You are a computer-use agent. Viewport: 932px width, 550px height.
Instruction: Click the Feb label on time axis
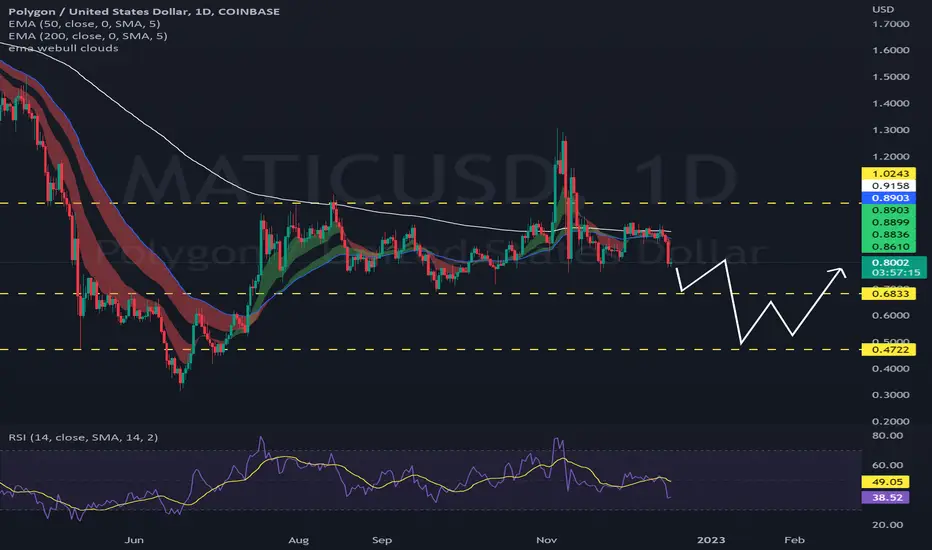pyautogui.click(x=794, y=540)
